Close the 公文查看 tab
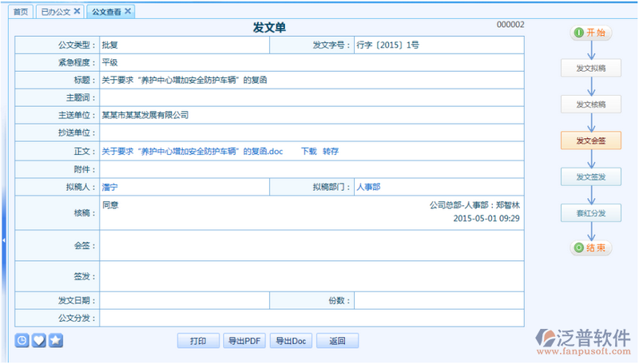 coord(128,12)
